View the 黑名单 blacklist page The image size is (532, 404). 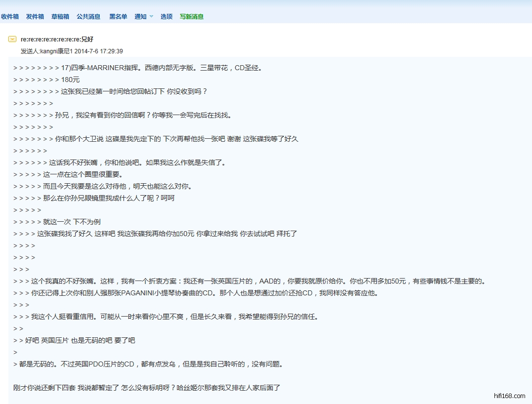pyautogui.click(x=118, y=16)
